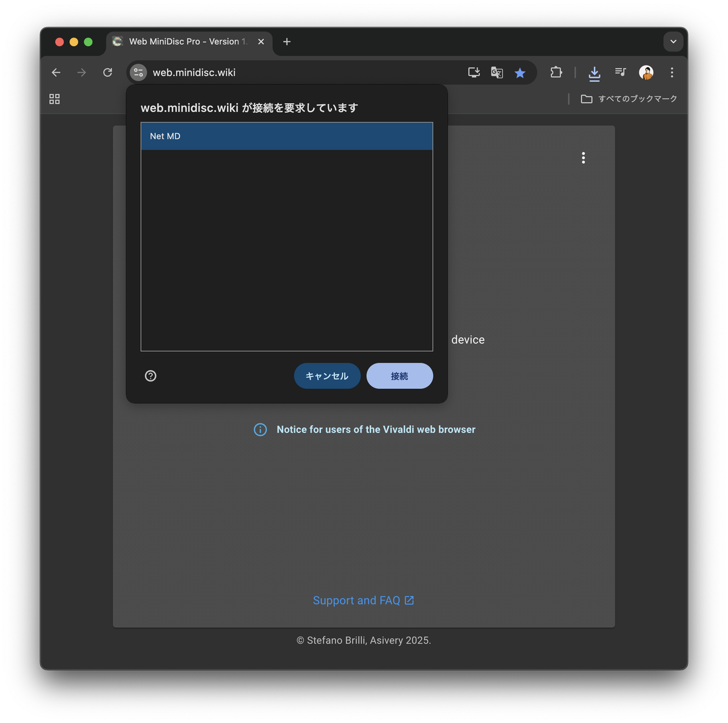Click the install app icon in address bar

click(474, 73)
